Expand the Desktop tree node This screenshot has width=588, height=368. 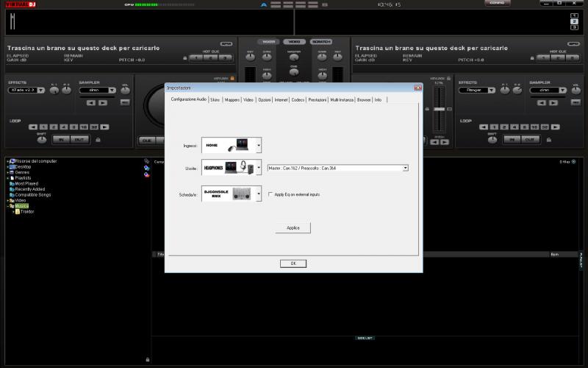point(7,167)
